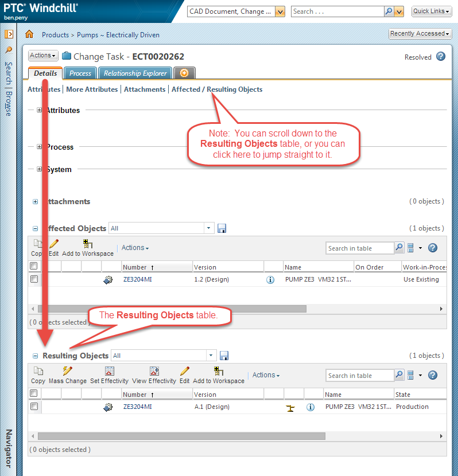Screen dimensions: 458x476
Task: Switch to the Process tab
Action: pyautogui.click(x=80, y=73)
